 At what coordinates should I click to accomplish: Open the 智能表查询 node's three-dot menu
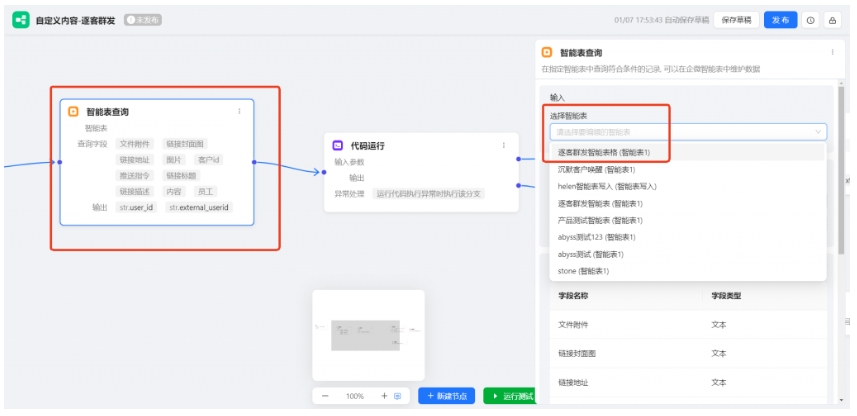[x=239, y=112]
